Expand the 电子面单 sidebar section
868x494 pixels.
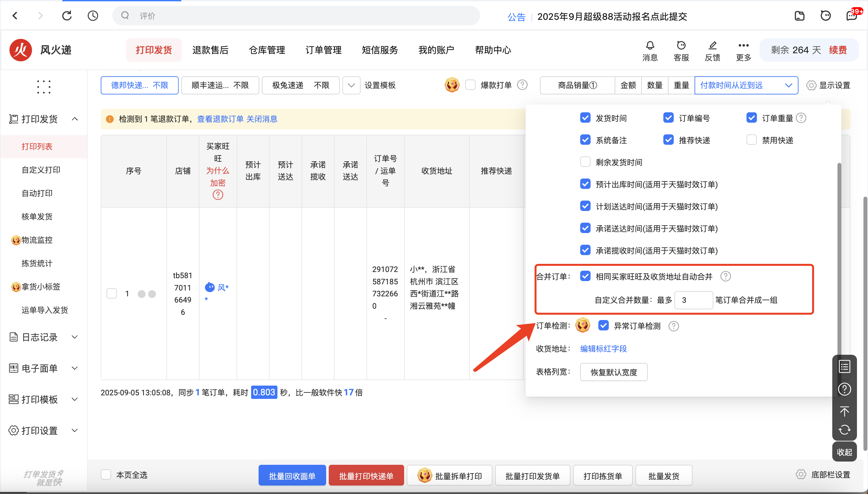pos(75,368)
